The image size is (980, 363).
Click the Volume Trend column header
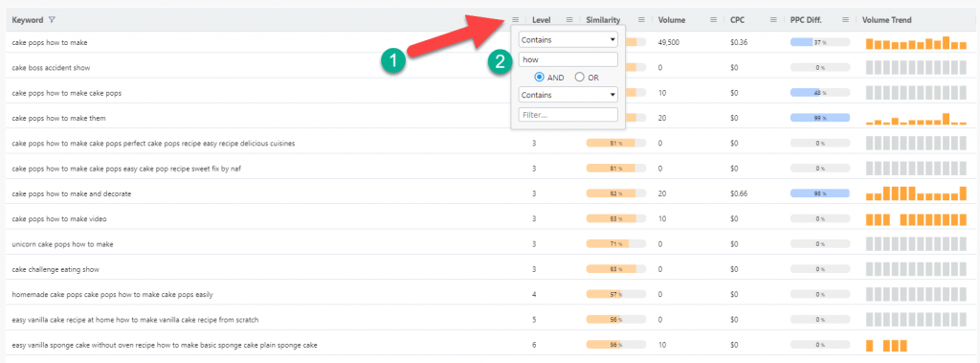(x=887, y=20)
